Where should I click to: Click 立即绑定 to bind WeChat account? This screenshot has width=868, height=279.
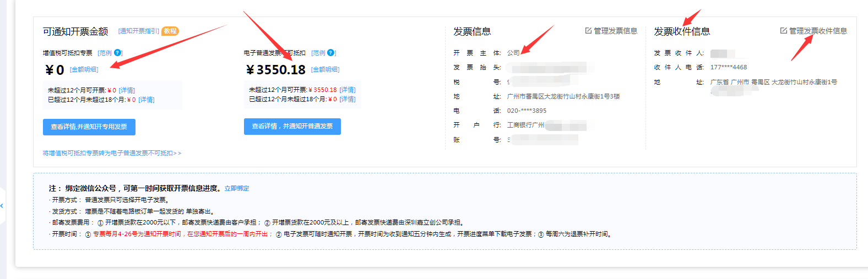[x=237, y=188]
